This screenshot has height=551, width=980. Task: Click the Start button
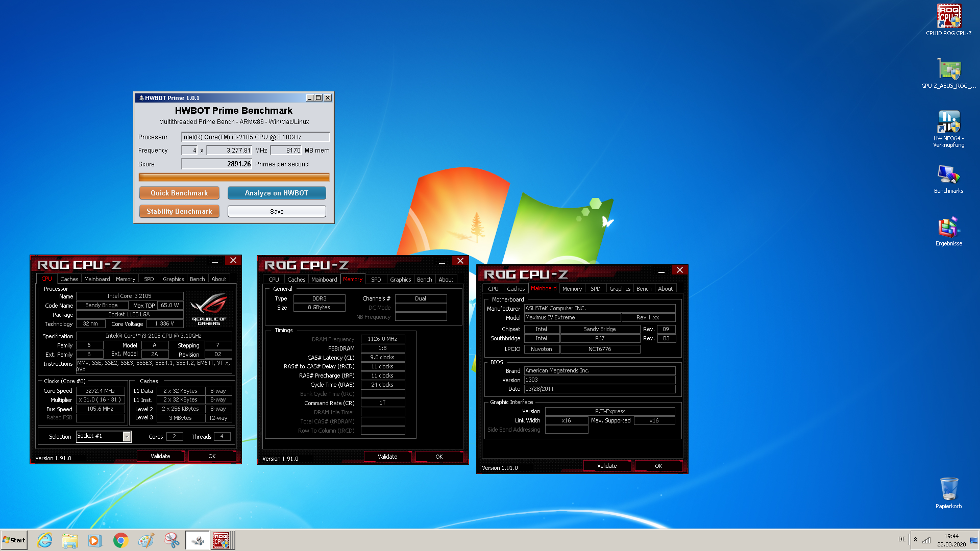(14, 540)
